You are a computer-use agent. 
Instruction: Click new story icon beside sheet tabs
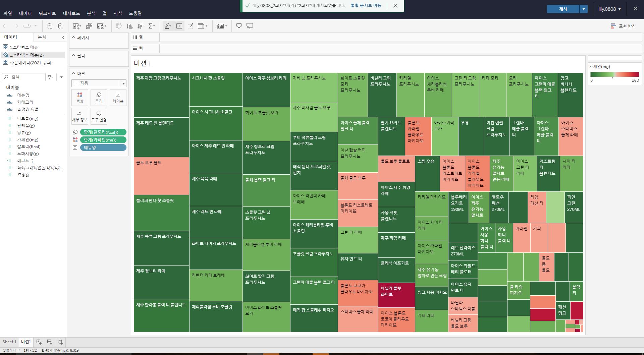click(x=60, y=342)
